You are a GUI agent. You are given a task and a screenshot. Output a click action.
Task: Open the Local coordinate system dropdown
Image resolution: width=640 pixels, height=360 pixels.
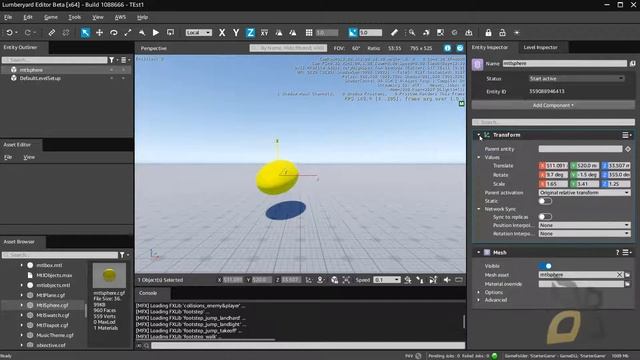click(x=198, y=33)
